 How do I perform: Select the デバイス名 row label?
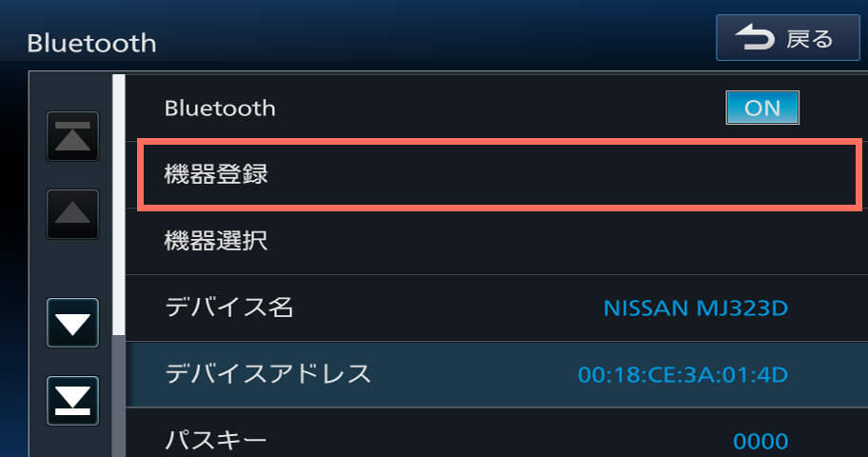click(x=228, y=308)
